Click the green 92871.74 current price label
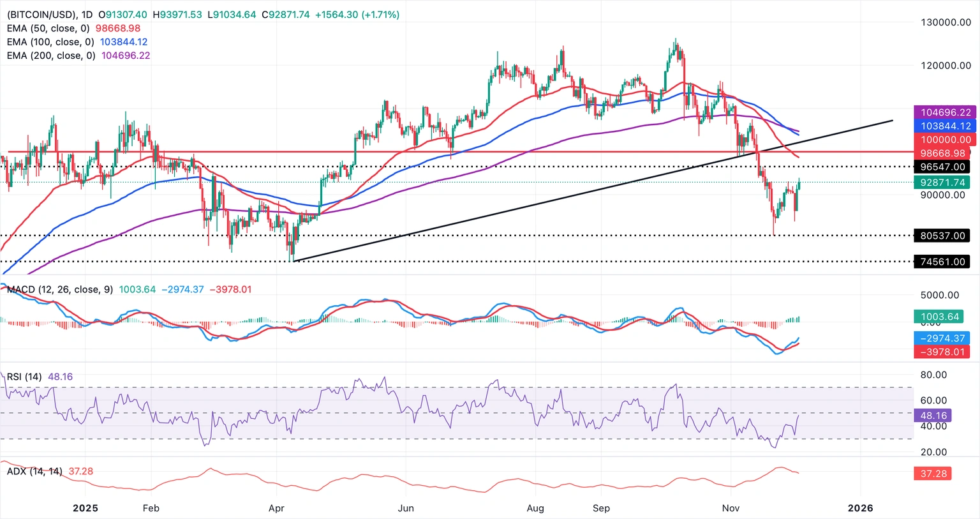 click(943, 182)
